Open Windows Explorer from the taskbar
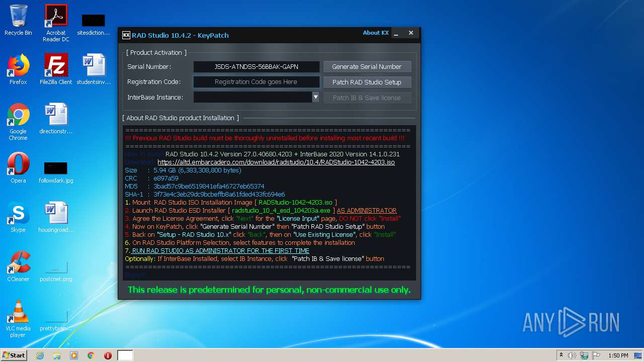Viewport: 644px width, 362px height. click(x=57, y=355)
